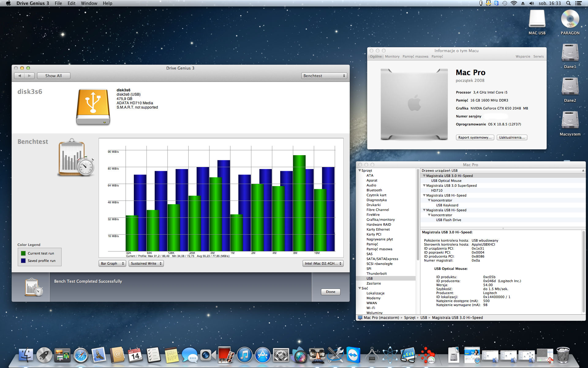
Task: Open System Preferences from the Dock
Action: click(x=281, y=355)
